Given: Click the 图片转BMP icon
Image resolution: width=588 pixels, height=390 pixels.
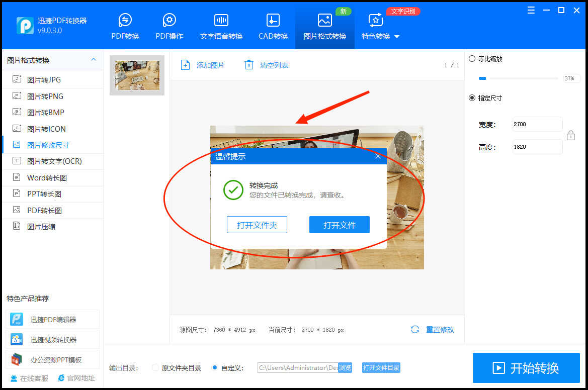Looking at the screenshot, I should pyautogui.click(x=17, y=112).
